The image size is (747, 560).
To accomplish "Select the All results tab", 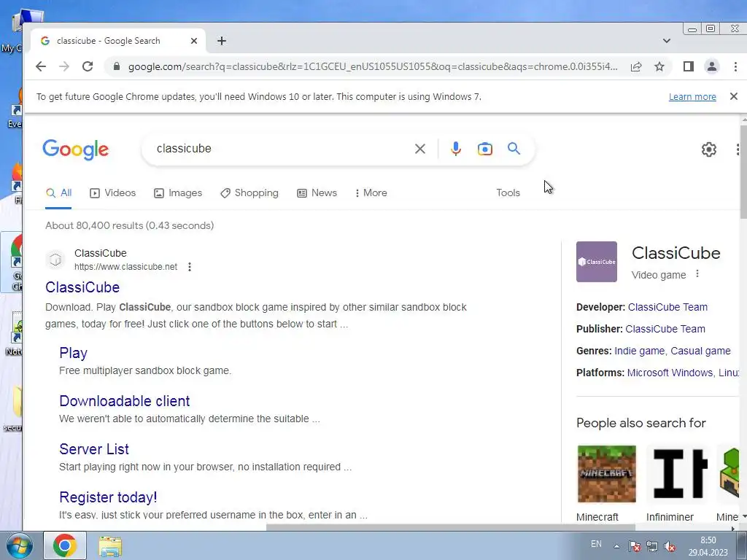I will [x=58, y=192].
